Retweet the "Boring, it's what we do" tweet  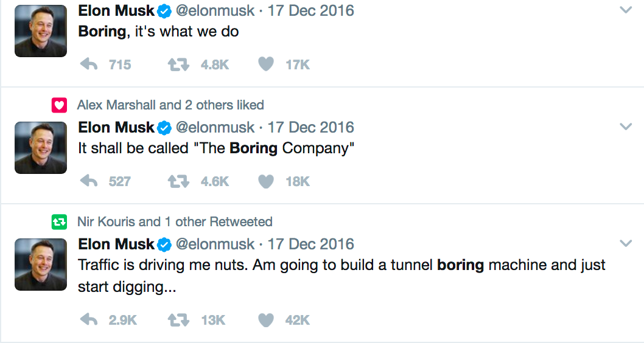coord(178,64)
